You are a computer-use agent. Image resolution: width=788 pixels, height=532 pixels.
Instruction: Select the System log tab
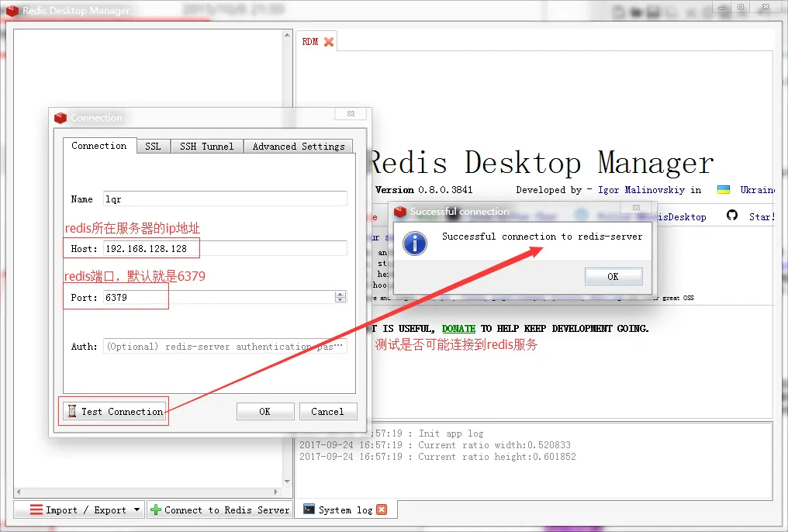click(x=345, y=510)
